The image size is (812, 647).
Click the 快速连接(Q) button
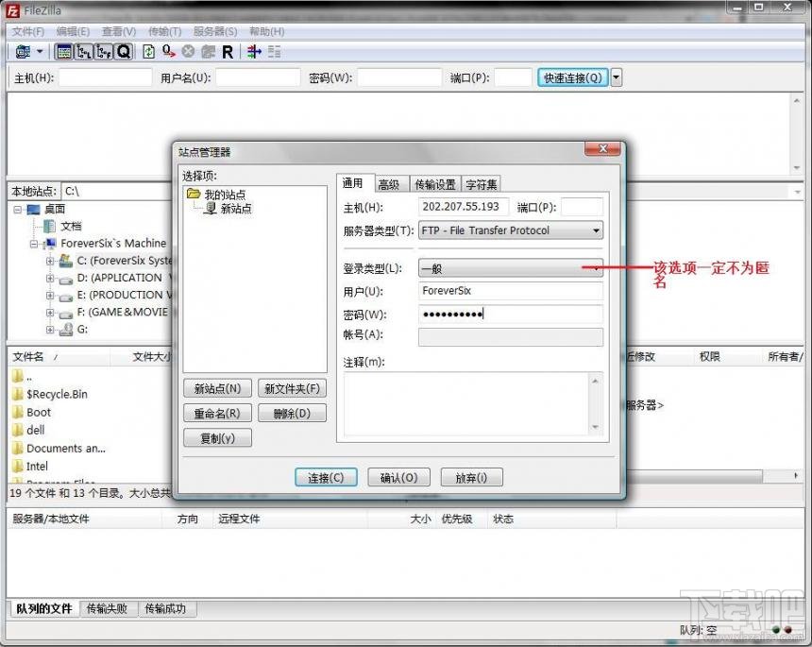point(573,77)
